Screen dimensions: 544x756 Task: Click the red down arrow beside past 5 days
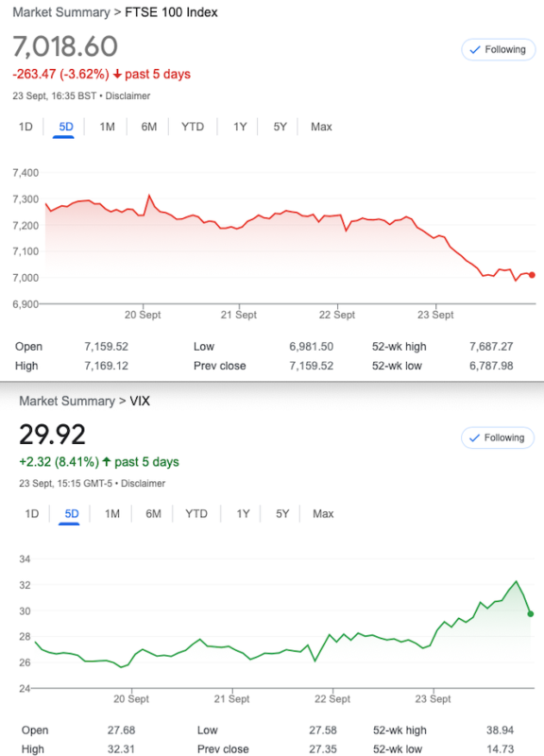pyautogui.click(x=117, y=75)
